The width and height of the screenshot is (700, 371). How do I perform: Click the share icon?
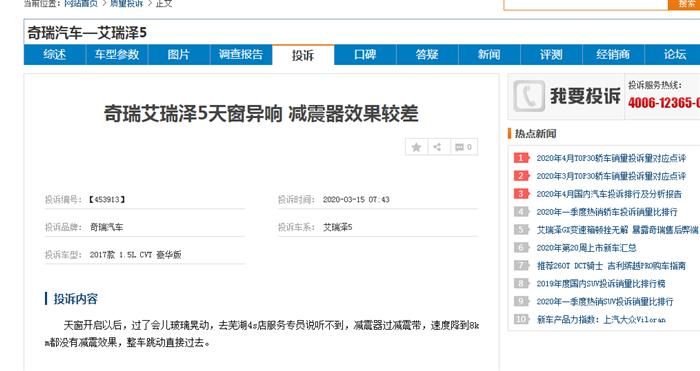438,147
